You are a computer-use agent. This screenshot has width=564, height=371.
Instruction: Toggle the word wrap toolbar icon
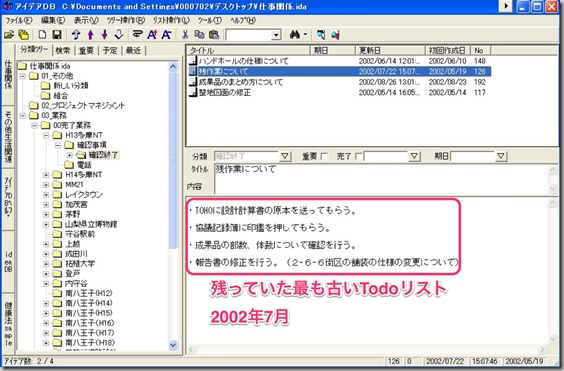[137, 35]
